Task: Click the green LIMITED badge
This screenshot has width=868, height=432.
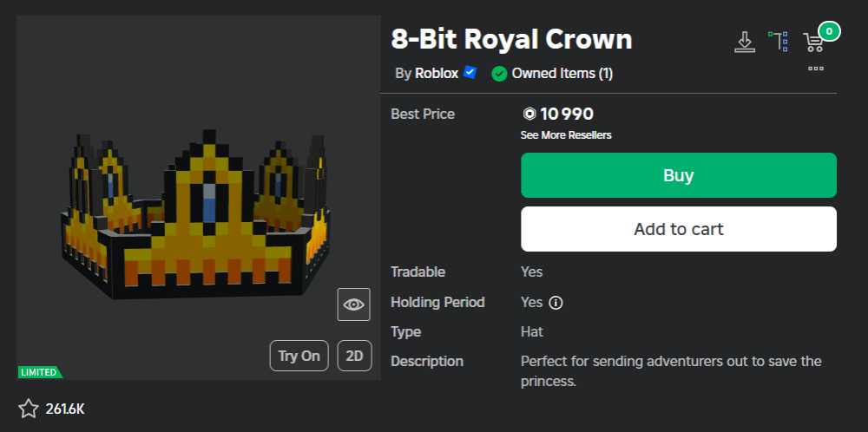Action: click(x=39, y=372)
